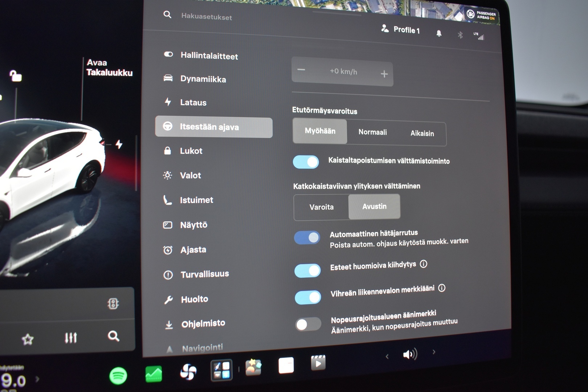Open the equalizer sliders icon

(71, 338)
